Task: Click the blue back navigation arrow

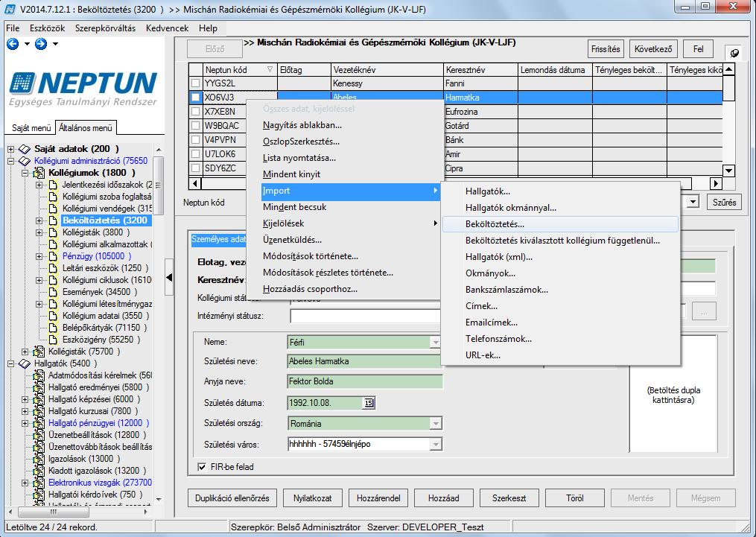Action: pos(13,44)
